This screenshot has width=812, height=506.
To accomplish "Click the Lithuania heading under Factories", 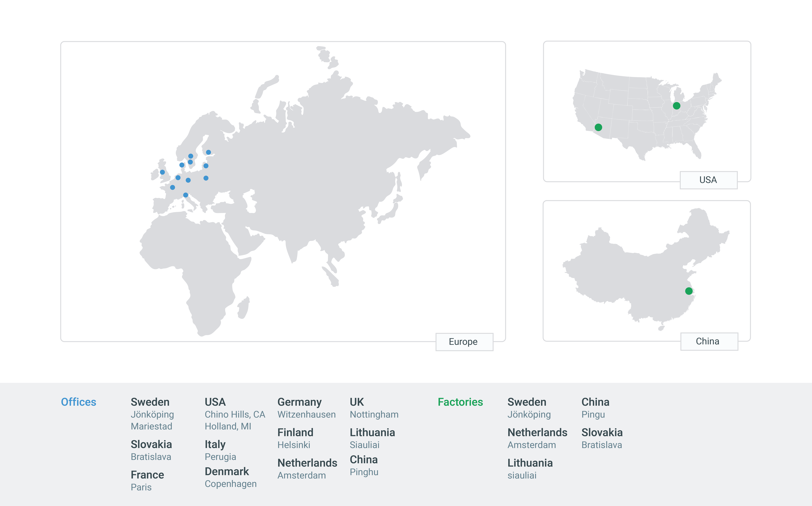I will click(x=530, y=463).
